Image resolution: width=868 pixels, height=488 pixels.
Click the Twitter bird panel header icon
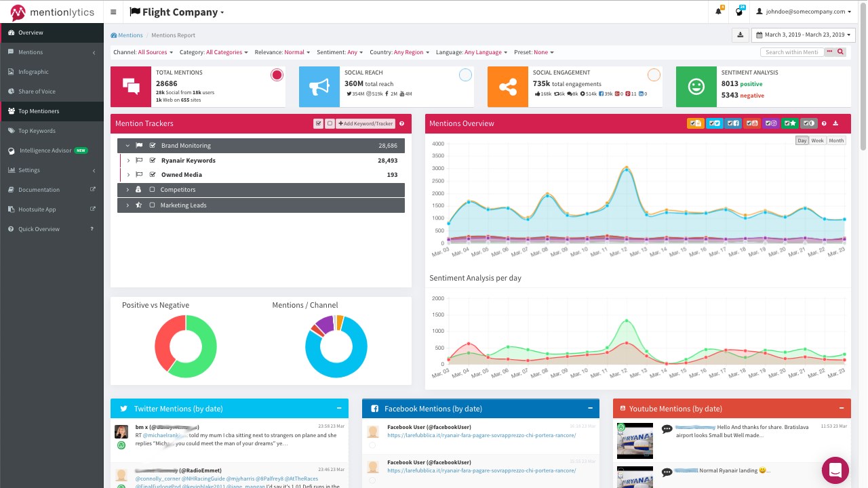coord(123,409)
